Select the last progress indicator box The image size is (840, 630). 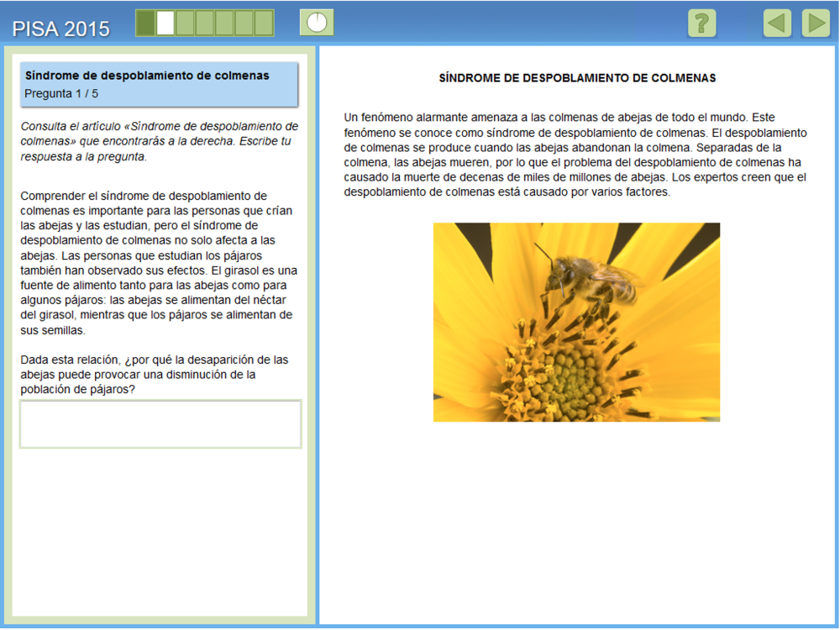click(264, 23)
